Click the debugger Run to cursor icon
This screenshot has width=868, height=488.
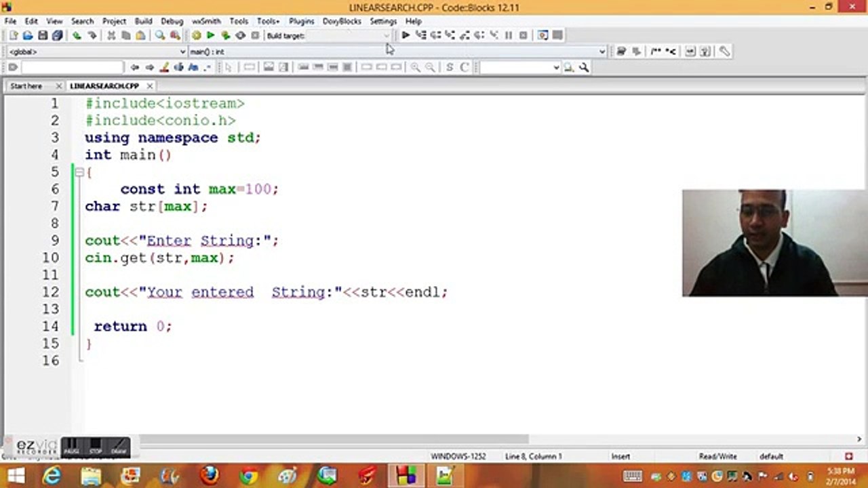(420, 35)
